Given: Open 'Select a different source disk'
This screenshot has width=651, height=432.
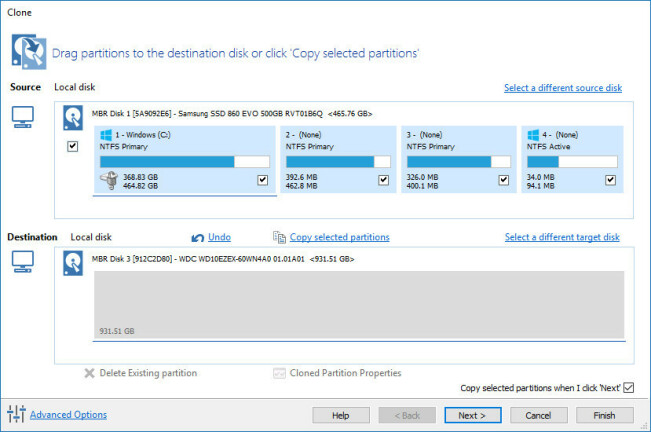Looking at the screenshot, I should click(x=562, y=88).
